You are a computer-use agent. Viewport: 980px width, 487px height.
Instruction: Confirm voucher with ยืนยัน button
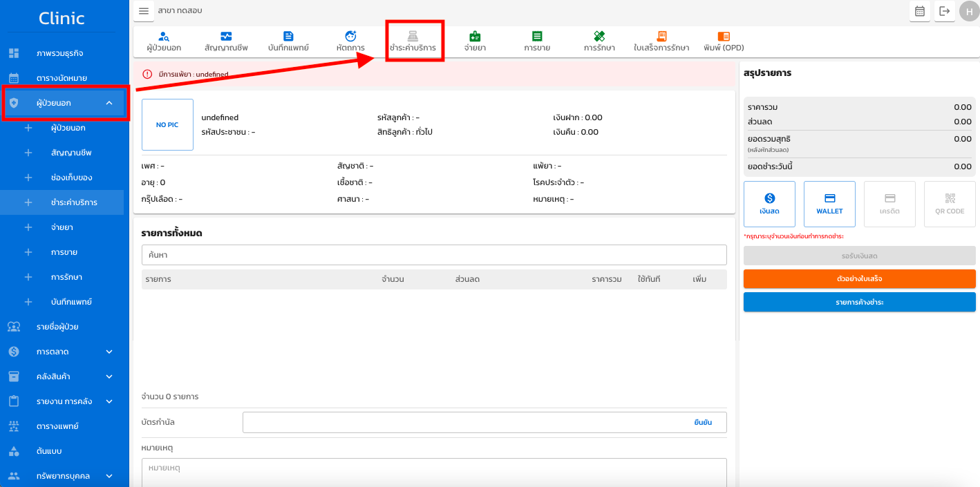703,422
